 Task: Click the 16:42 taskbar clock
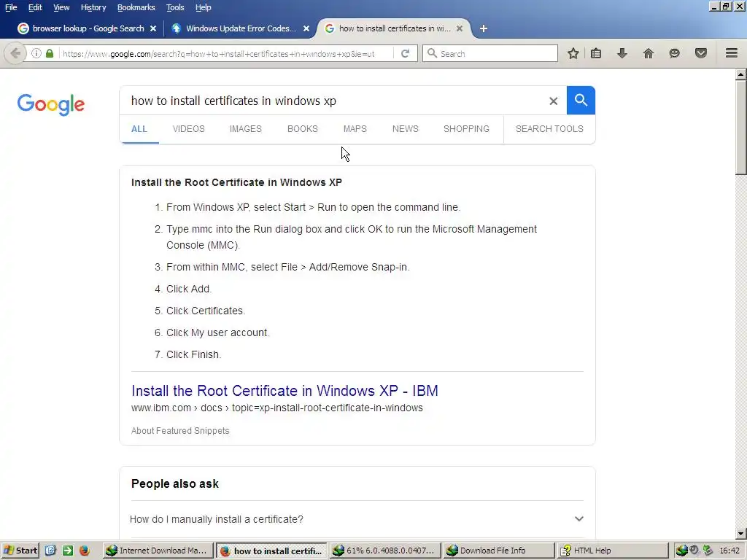(x=729, y=551)
